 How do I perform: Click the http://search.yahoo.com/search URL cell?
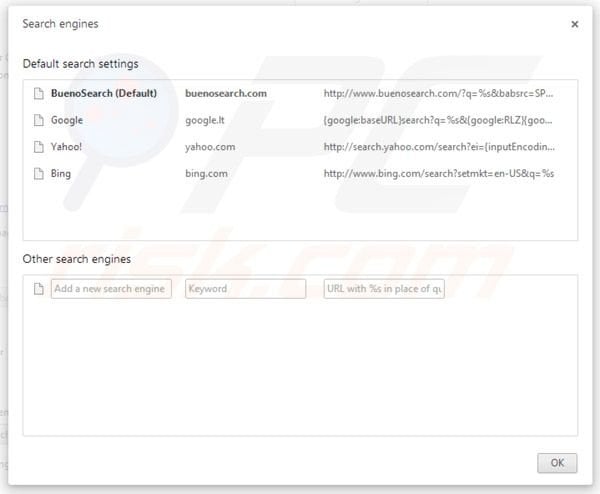[439, 147]
